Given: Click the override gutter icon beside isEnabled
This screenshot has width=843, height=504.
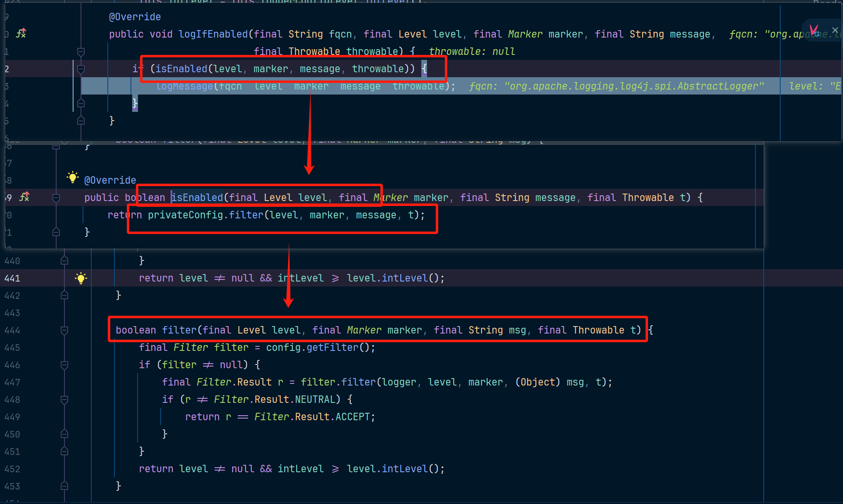Looking at the screenshot, I should [24, 197].
